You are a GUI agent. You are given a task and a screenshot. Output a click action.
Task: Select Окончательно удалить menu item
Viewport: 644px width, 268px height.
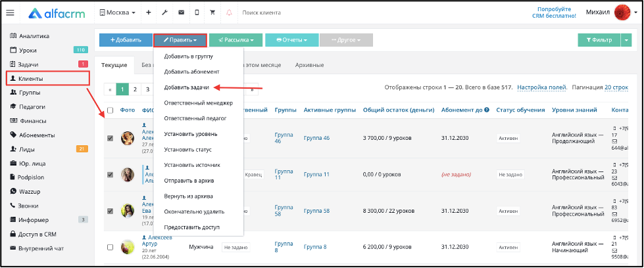[x=194, y=212]
